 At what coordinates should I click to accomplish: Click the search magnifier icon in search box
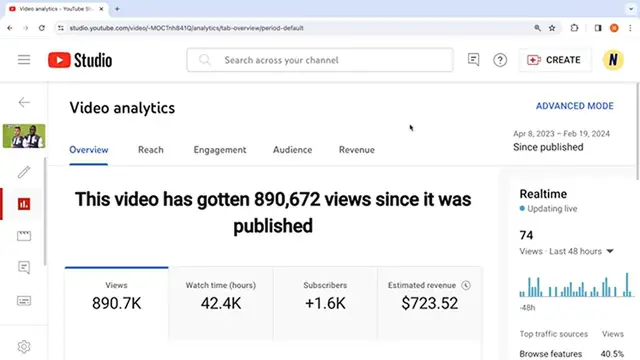point(204,60)
